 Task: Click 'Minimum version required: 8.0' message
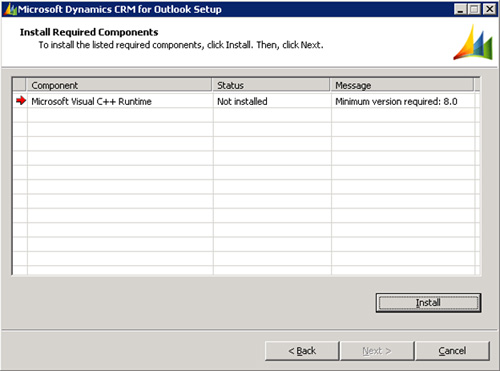click(396, 101)
